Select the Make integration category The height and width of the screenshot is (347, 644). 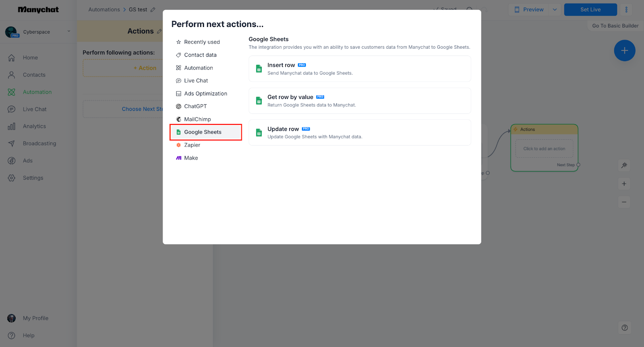click(191, 158)
